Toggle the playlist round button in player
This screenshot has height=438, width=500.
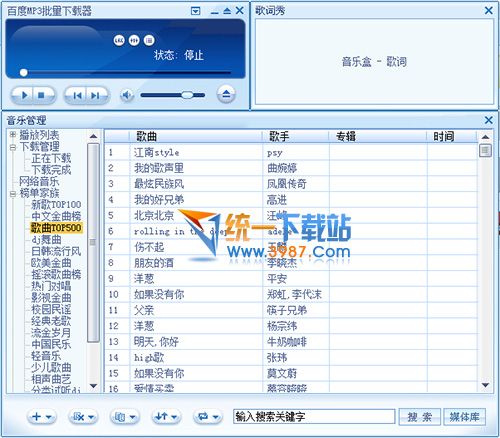pyautogui.click(x=149, y=40)
